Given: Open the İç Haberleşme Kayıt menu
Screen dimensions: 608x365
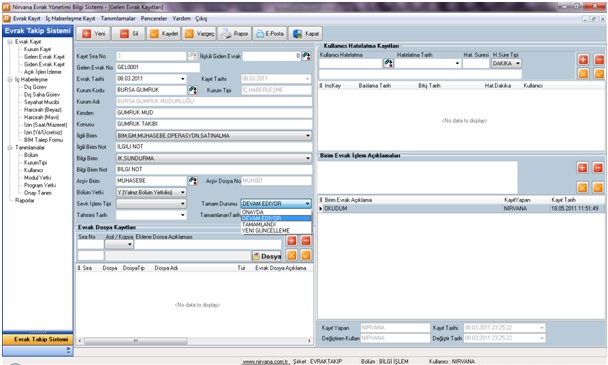Looking at the screenshot, I should click(70, 19).
